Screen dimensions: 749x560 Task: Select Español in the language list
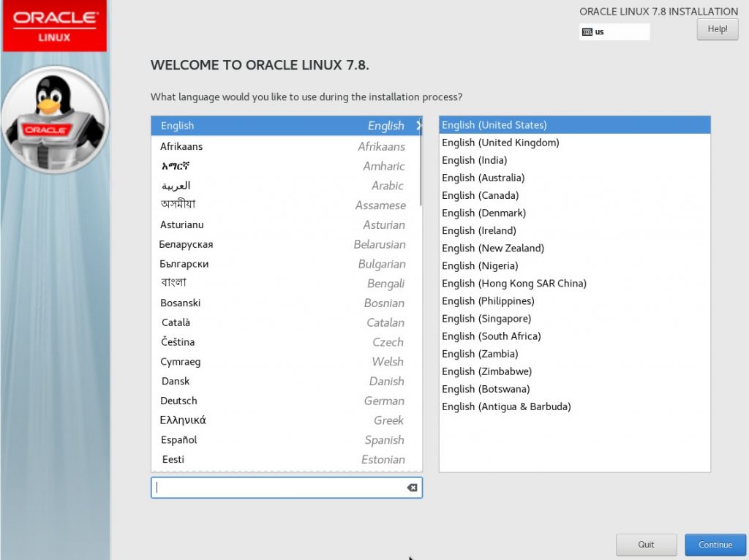[x=287, y=439]
